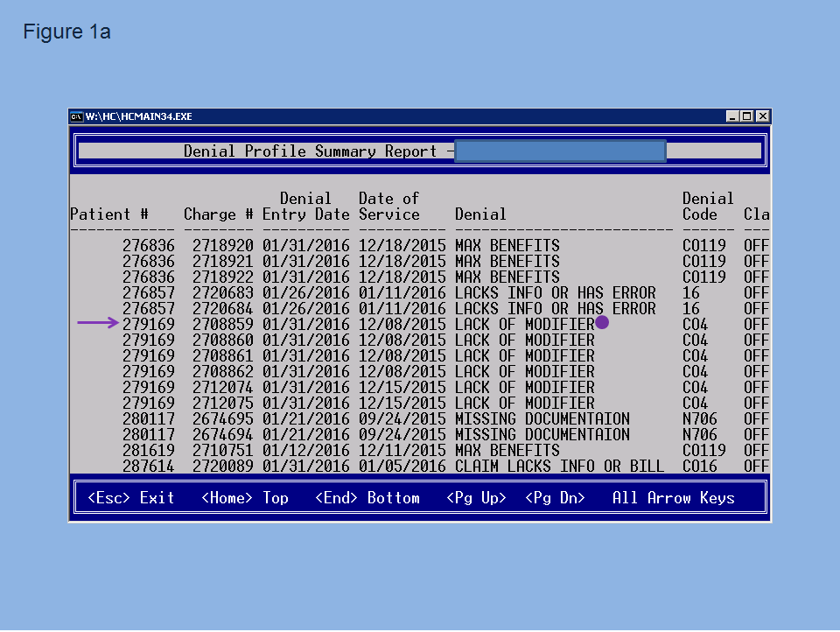Jump using <End> Bottom command
Viewport: 840px width, 632px height.
coord(367,498)
